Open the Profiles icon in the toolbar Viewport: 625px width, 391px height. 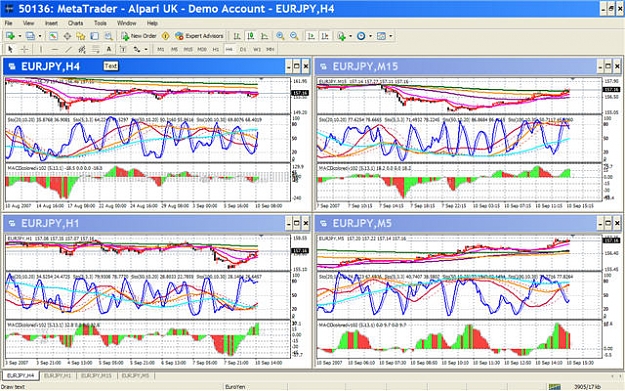[x=30, y=36]
